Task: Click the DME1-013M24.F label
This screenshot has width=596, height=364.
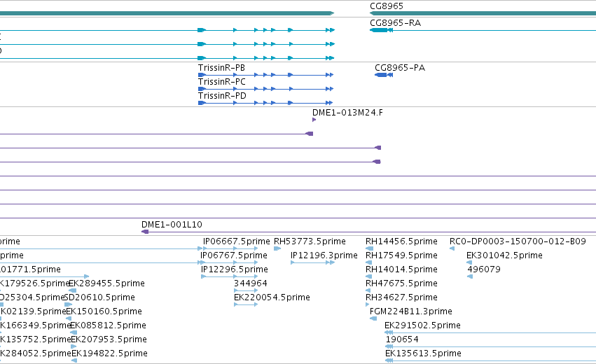Action: tap(347, 113)
